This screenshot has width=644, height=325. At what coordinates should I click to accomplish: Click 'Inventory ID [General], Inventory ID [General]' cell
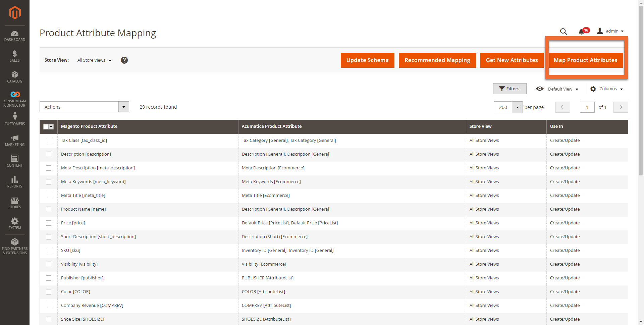tap(287, 251)
